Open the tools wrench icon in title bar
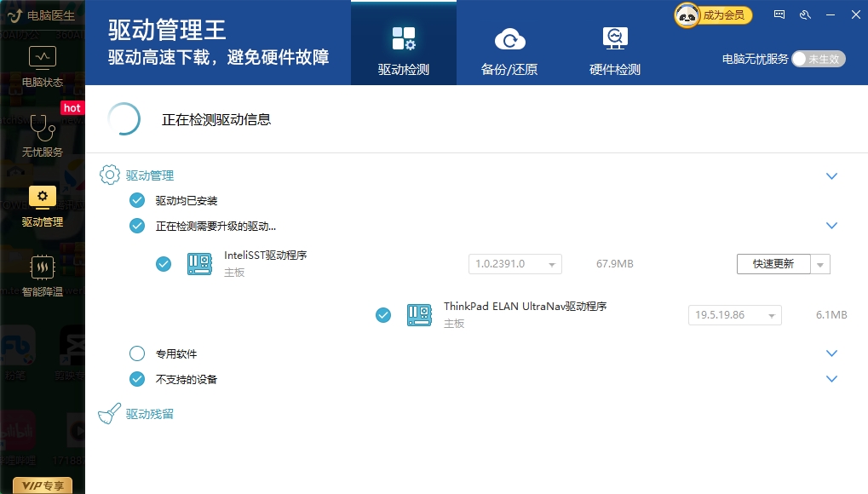The height and width of the screenshot is (494, 868). 805,15
